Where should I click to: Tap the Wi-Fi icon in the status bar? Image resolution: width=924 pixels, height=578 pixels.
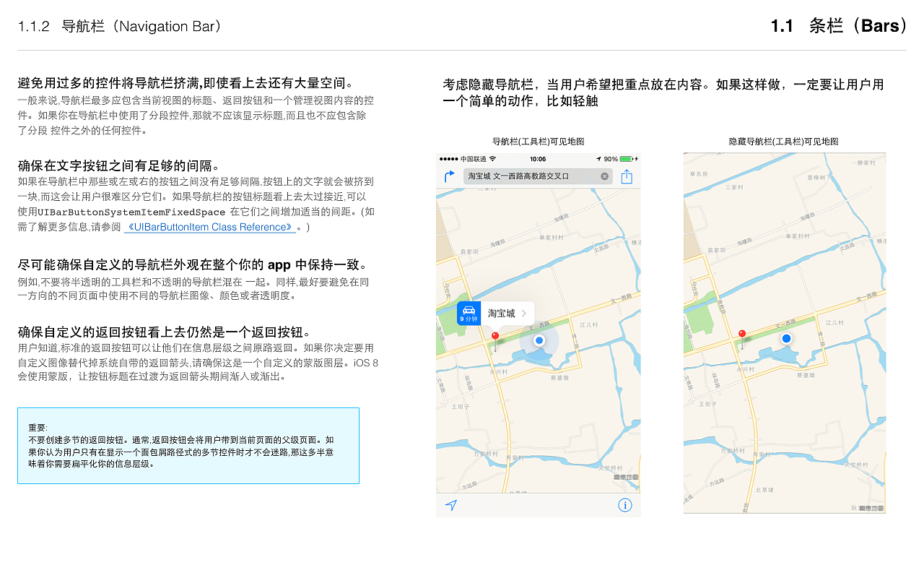click(x=492, y=158)
